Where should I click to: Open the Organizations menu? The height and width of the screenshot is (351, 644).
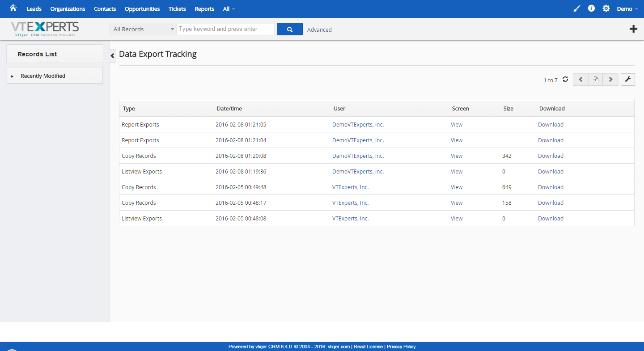tap(68, 9)
